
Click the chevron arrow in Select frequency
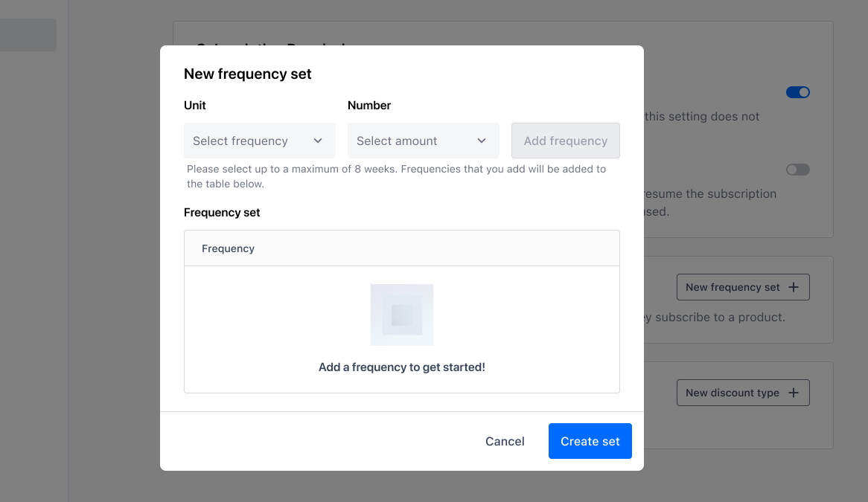[x=318, y=141]
